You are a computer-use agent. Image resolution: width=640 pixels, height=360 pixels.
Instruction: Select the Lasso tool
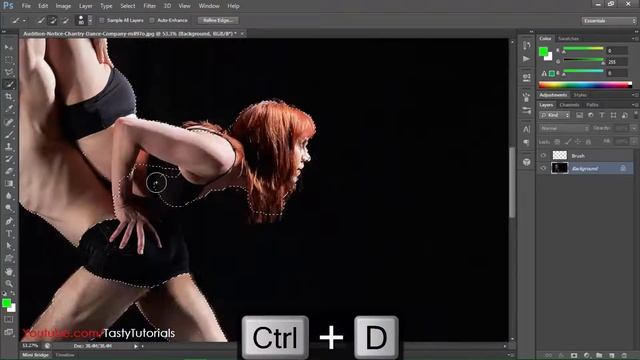(9, 72)
